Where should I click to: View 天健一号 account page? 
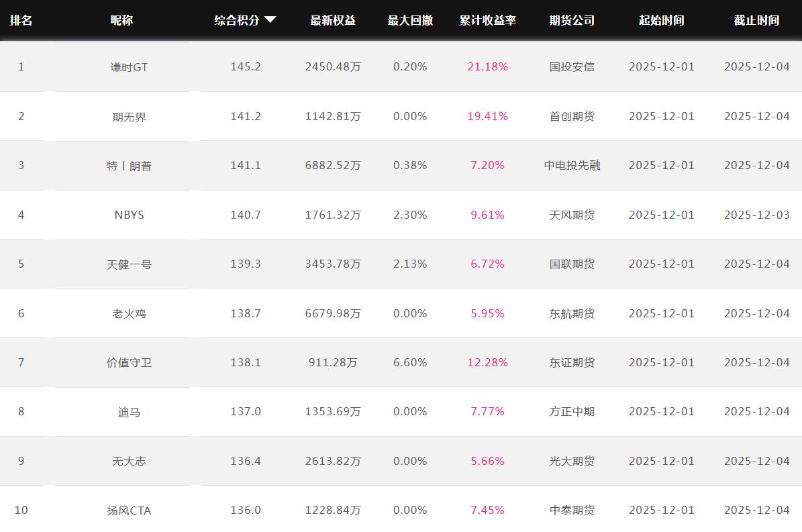click(x=129, y=264)
